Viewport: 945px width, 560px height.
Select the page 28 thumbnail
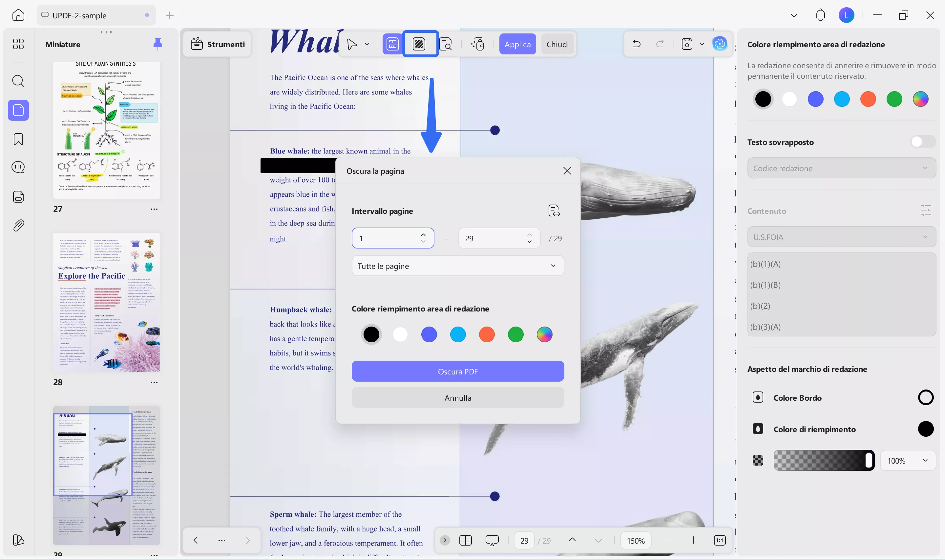coord(106,302)
